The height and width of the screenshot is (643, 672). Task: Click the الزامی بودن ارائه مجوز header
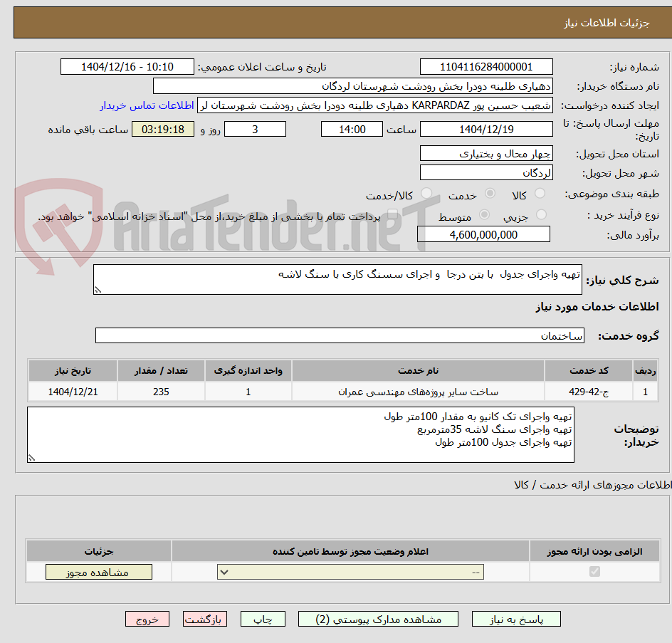pyautogui.click(x=594, y=551)
